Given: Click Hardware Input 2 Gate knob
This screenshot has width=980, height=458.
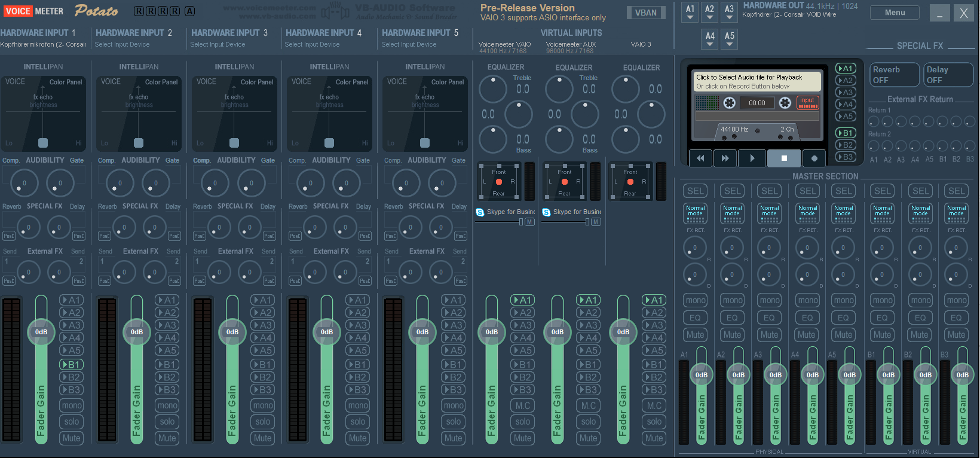Looking at the screenshot, I should (155, 183).
